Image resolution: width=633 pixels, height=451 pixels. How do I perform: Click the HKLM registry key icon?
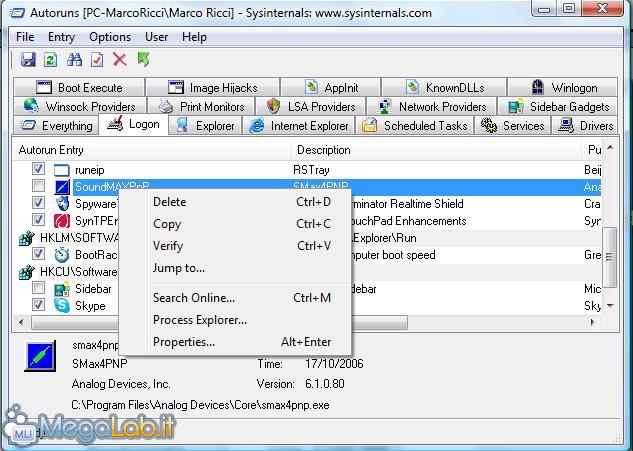point(27,238)
